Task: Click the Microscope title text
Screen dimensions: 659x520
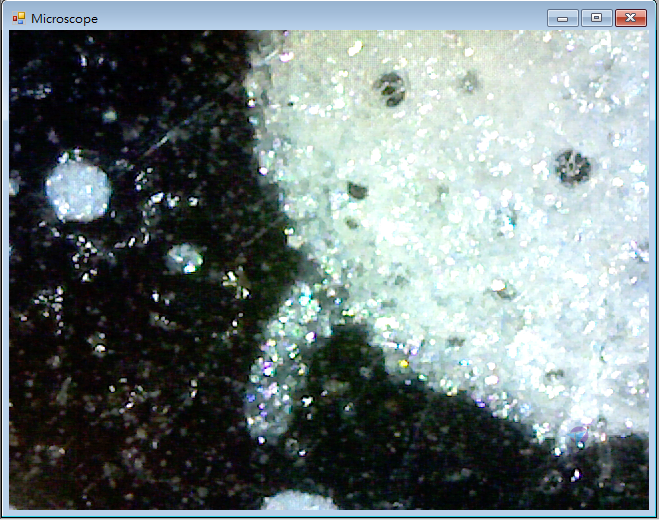Action: click(64, 19)
